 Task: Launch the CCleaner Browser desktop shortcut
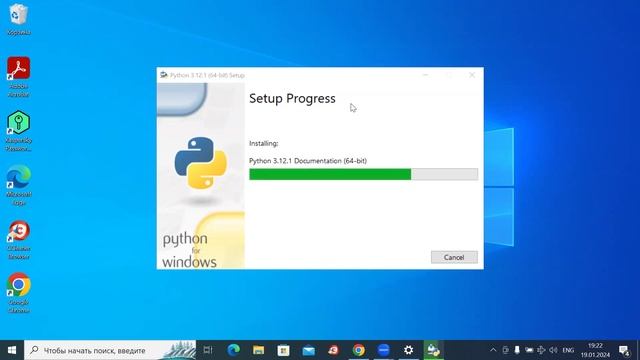[x=18, y=240]
